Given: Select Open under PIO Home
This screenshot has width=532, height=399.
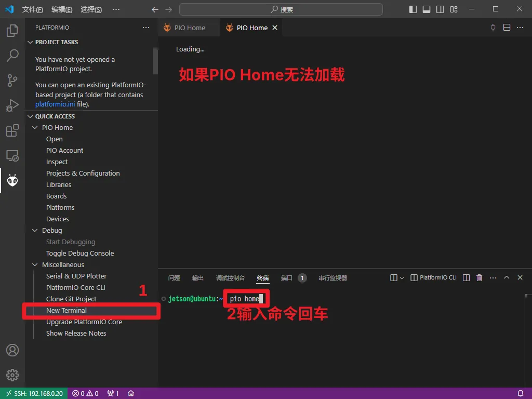Looking at the screenshot, I should tap(54, 139).
